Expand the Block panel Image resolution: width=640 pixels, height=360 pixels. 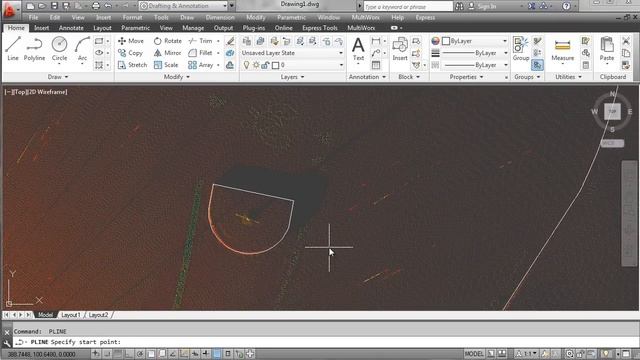point(409,77)
